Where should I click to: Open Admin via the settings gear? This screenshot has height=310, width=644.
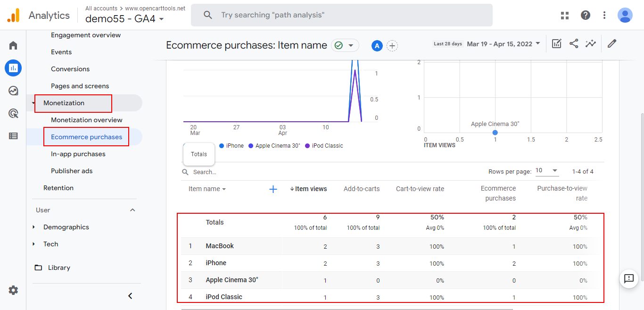pyautogui.click(x=13, y=290)
